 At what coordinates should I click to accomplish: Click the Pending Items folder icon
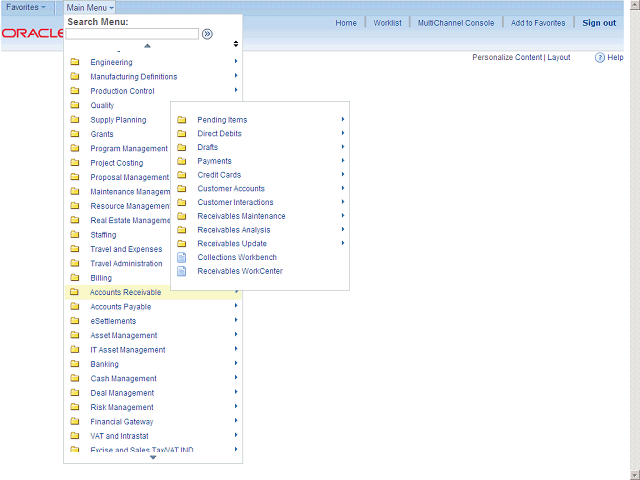coord(182,120)
